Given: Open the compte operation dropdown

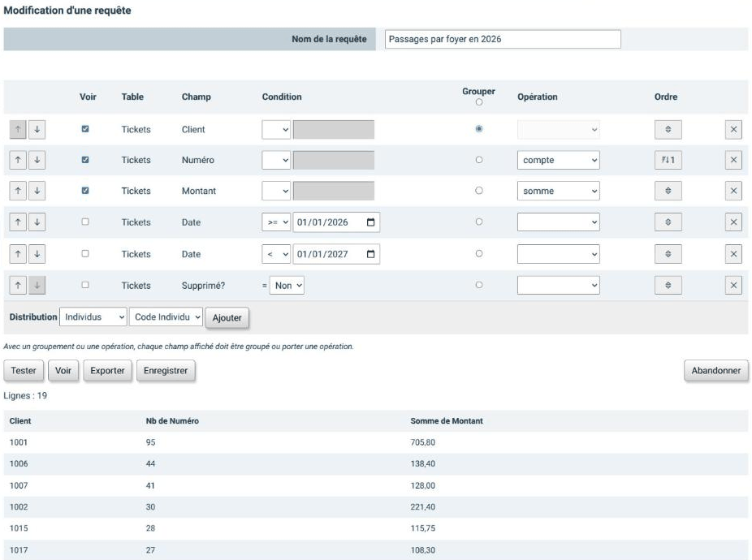Looking at the screenshot, I should (x=558, y=160).
